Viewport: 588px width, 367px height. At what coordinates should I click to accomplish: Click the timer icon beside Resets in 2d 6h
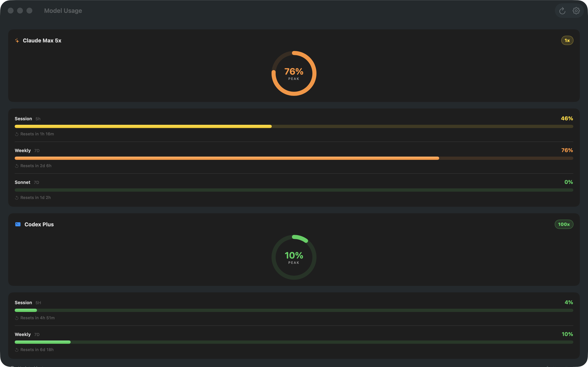tap(17, 166)
